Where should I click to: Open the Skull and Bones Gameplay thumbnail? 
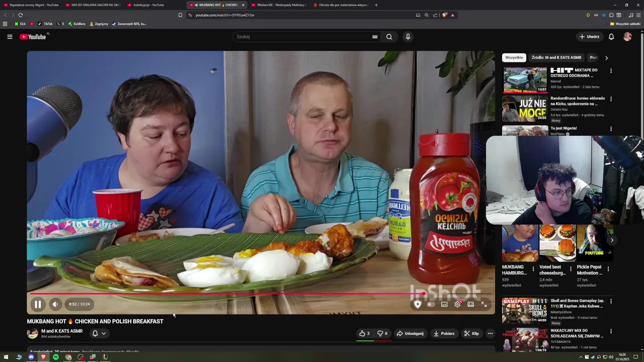[x=525, y=310]
